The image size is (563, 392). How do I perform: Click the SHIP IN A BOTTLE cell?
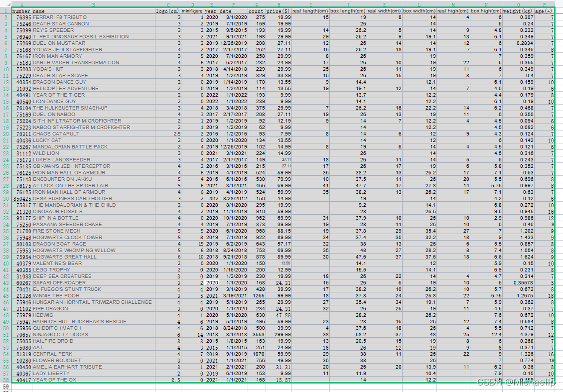pyautogui.click(x=93, y=218)
